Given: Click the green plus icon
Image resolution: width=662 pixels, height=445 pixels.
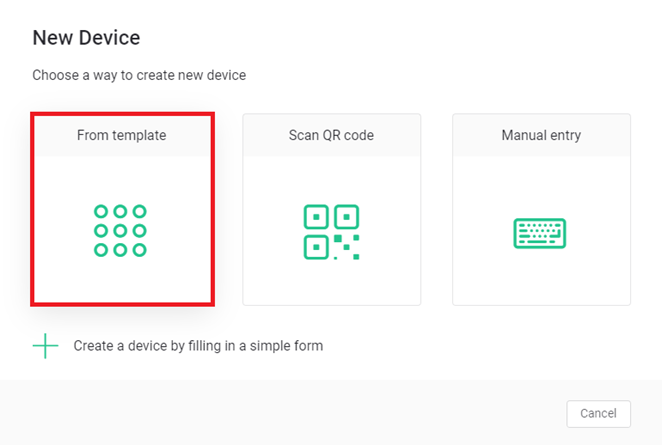Looking at the screenshot, I should (45, 346).
